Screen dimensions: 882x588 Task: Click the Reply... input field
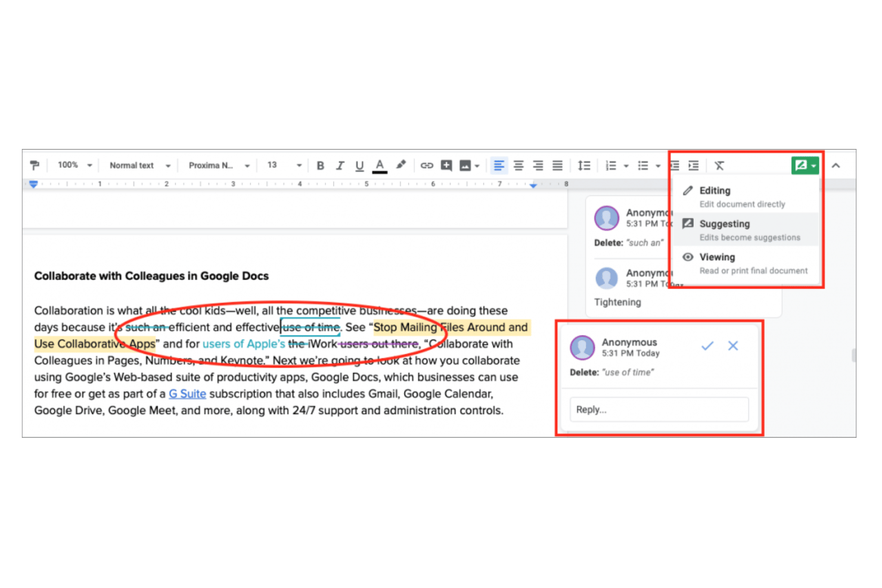pos(659,410)
